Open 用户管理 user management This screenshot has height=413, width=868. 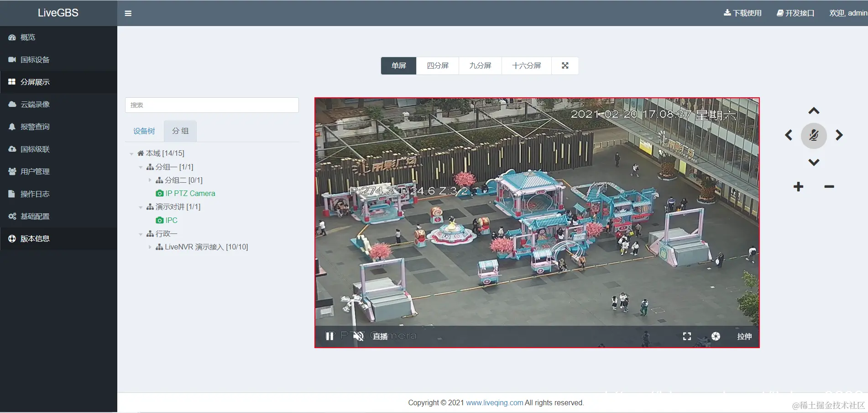[58, 172]
